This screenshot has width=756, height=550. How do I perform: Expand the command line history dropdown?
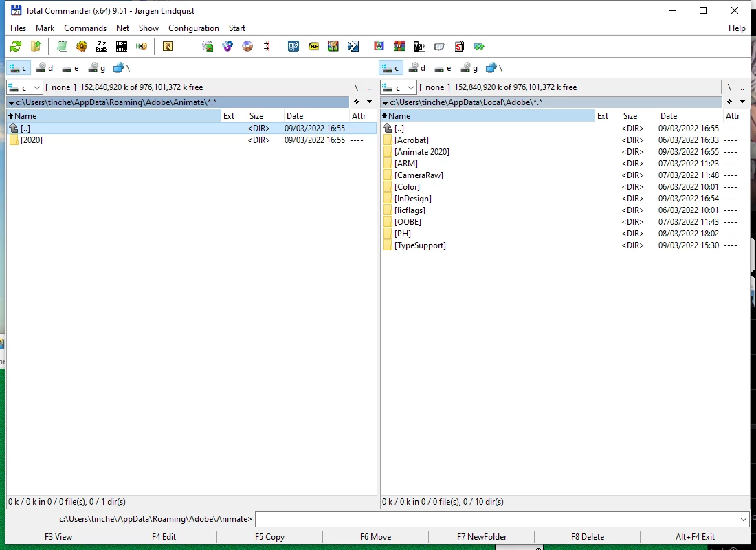[743, 519]
